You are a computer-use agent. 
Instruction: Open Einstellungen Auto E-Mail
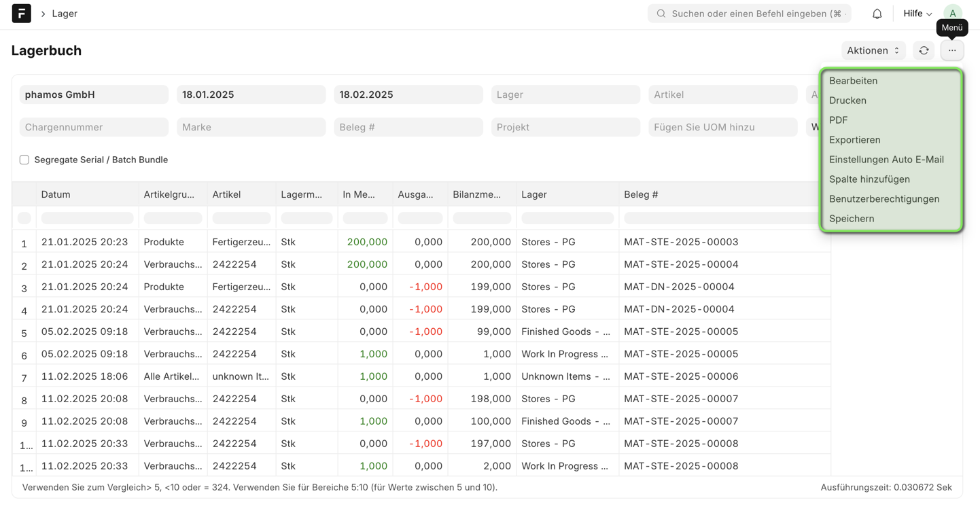pos(891,160)
